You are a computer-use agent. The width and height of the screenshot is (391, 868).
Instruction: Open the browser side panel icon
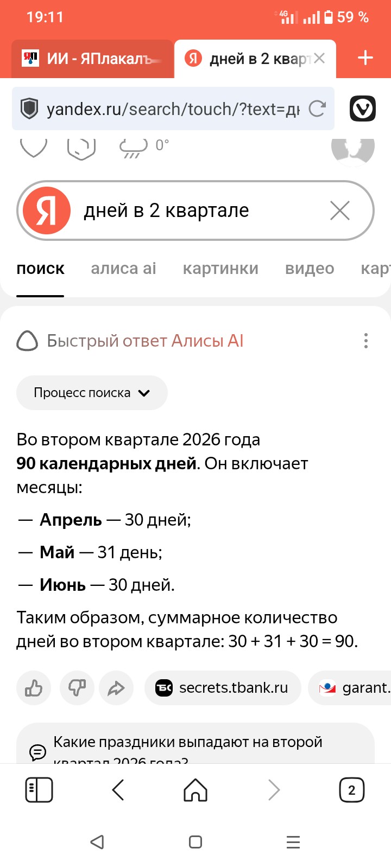39,790
